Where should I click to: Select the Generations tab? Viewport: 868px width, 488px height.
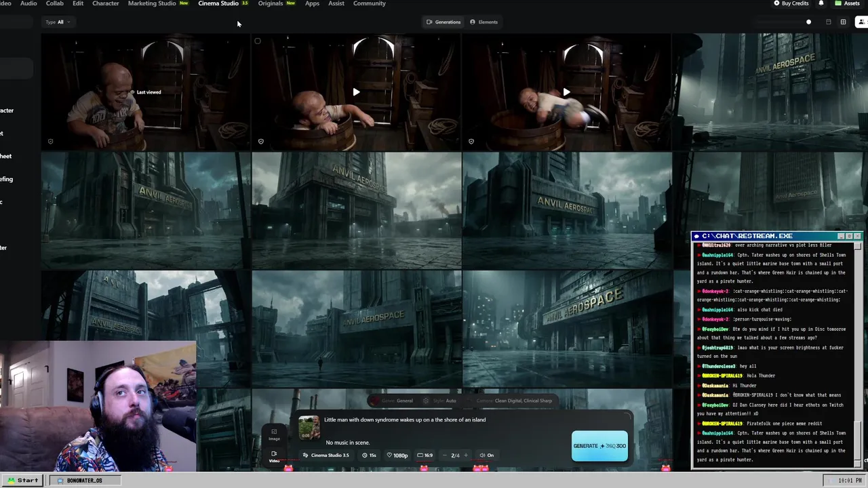click(443, 22)
